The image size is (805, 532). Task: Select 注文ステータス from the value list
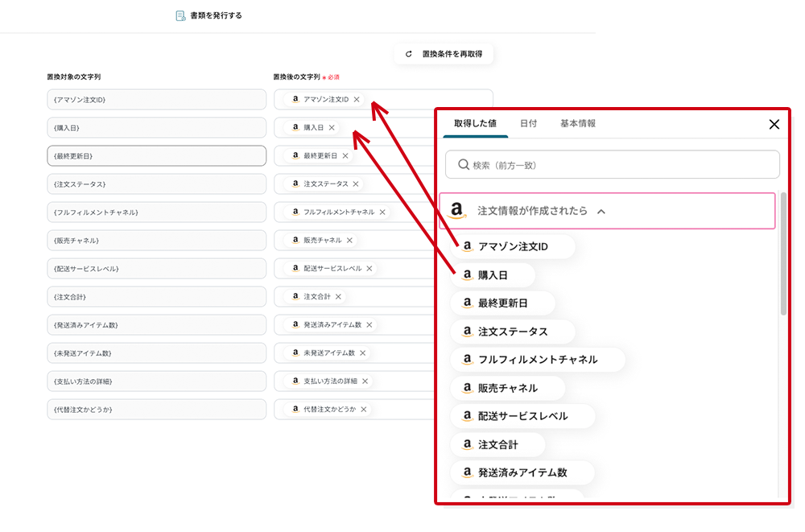(x=512, y=332)
